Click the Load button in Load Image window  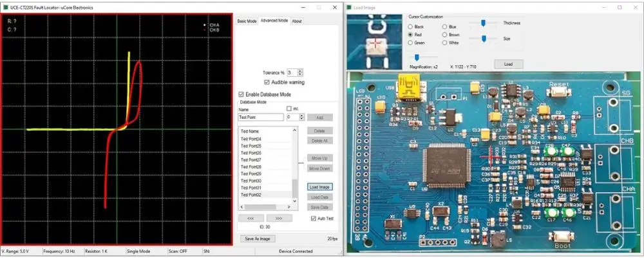click(509, 64)
